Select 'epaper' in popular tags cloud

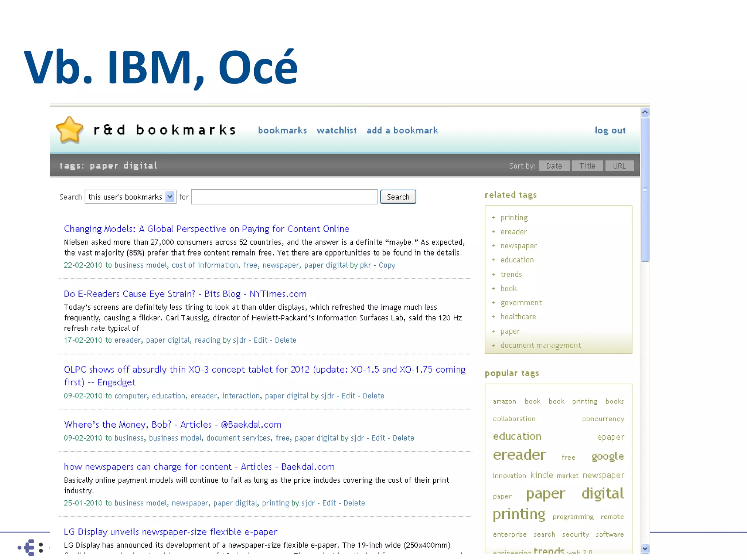tap(611, 437)
